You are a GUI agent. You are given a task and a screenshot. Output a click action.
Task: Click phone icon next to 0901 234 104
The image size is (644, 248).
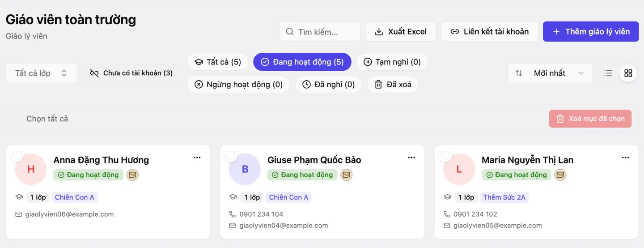233,214
